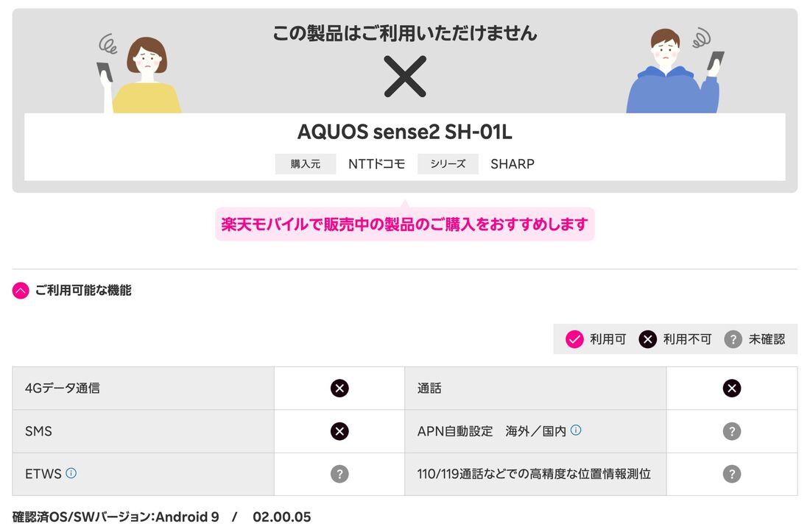Click the black 利用不可 X legend icon
This screenshot has width=810, height=532.
tap(647, 339)
